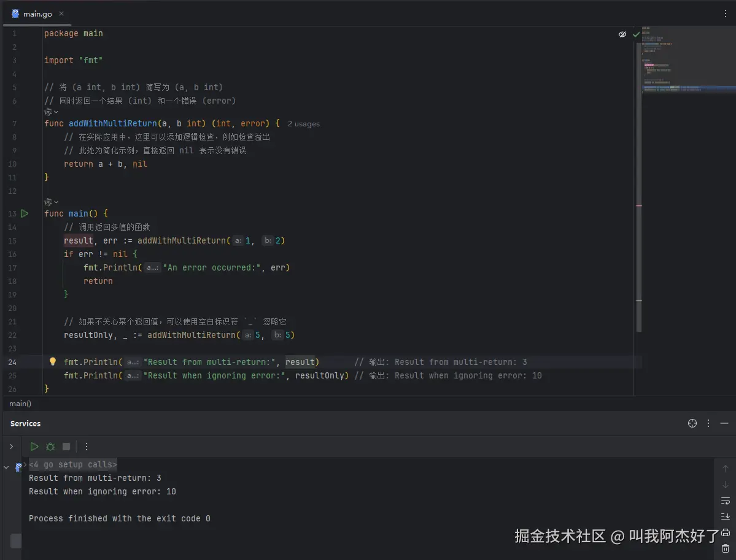The image size is (736, 560).
Task: Click console line 'Result when ignoring error: 10'
Action: click(x=103, y=491)
